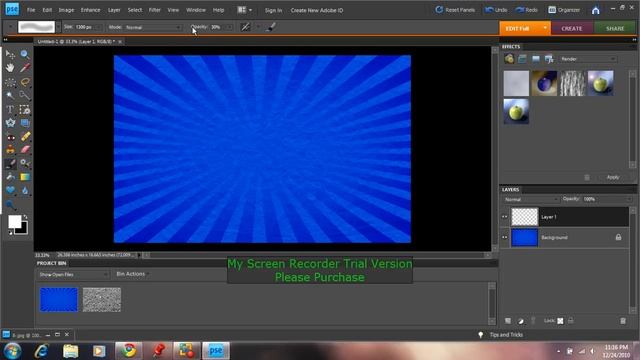Select the Cookie Cutter tool
This screenshot has height=360, width=640.
[10, 123]
